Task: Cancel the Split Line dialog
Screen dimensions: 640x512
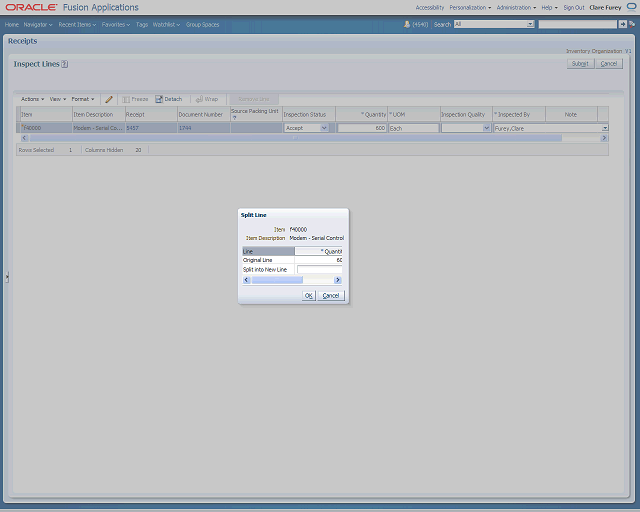Action: [x=331, y=296]
